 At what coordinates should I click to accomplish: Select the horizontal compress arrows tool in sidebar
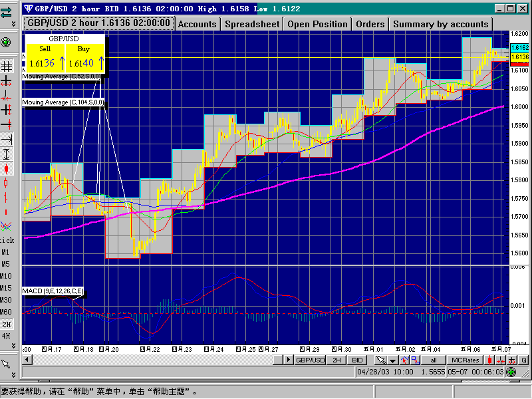[6, 96]
